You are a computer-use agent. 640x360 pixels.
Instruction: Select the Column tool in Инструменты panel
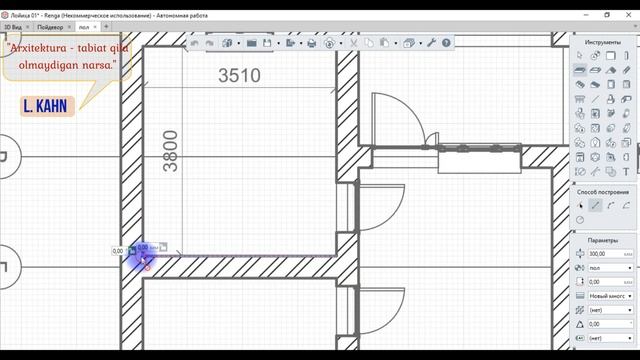point(626,56)
